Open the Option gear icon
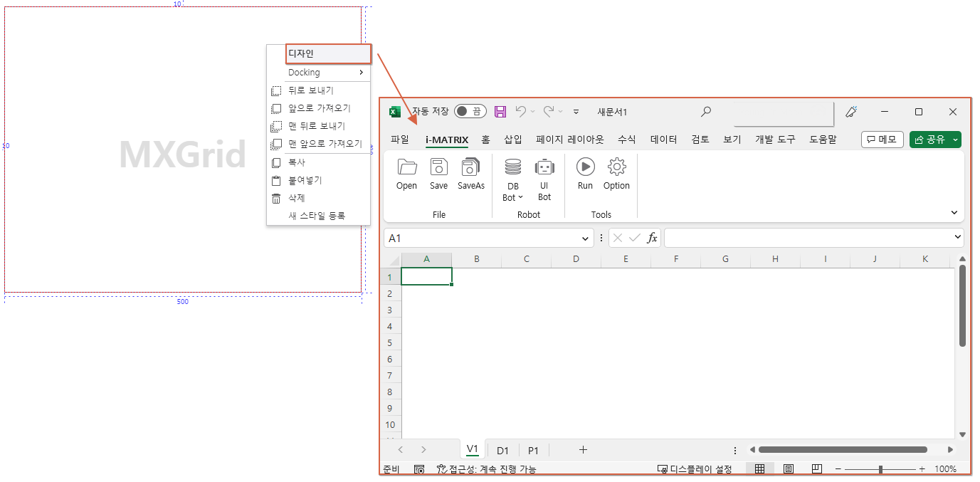Viewport: 980px width, 482px height. click(616, 167)
